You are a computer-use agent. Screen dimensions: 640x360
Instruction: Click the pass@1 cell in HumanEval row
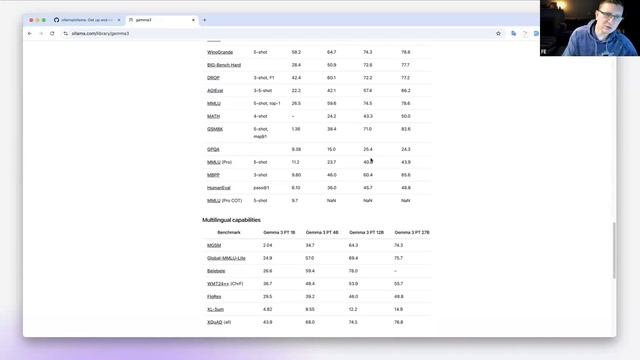[261, 188]
